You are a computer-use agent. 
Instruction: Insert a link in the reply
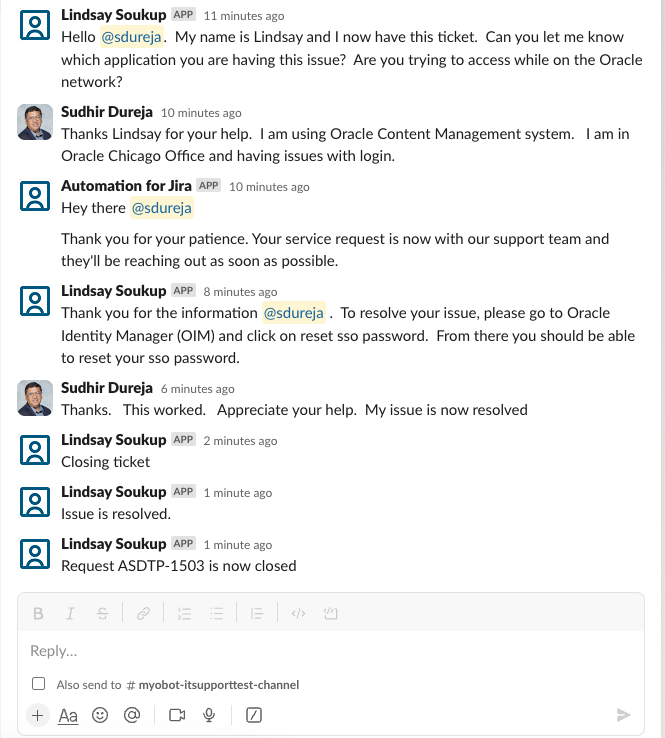coord(143,614)
